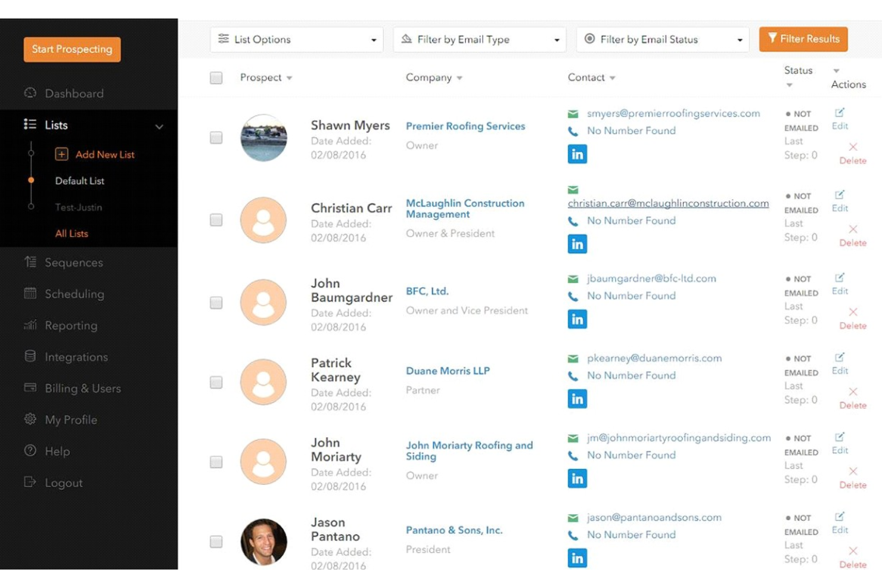Sort by the Prospect column header
This screenshot has width=882, height=588.
pyautogui.click(x=266, y=77)
